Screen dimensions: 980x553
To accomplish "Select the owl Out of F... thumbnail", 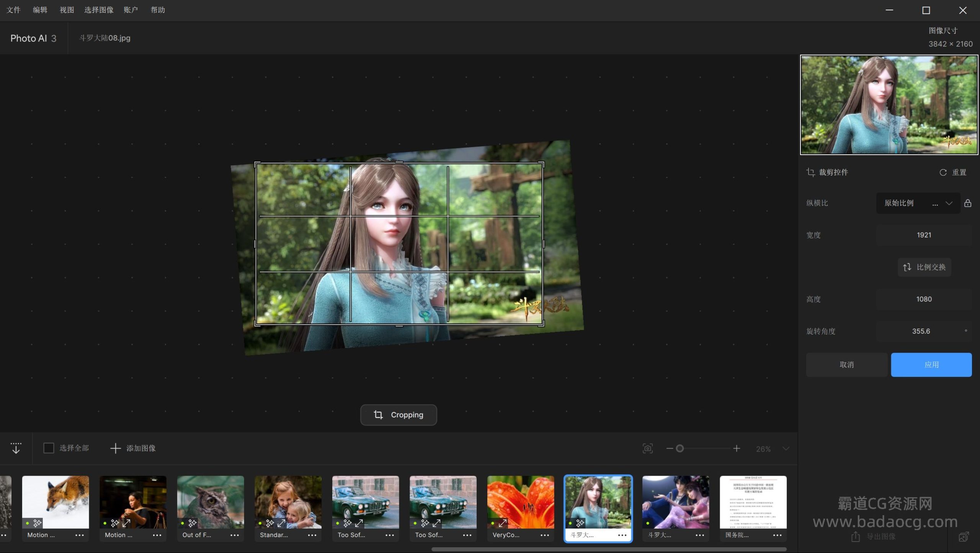I will (211, 502).
